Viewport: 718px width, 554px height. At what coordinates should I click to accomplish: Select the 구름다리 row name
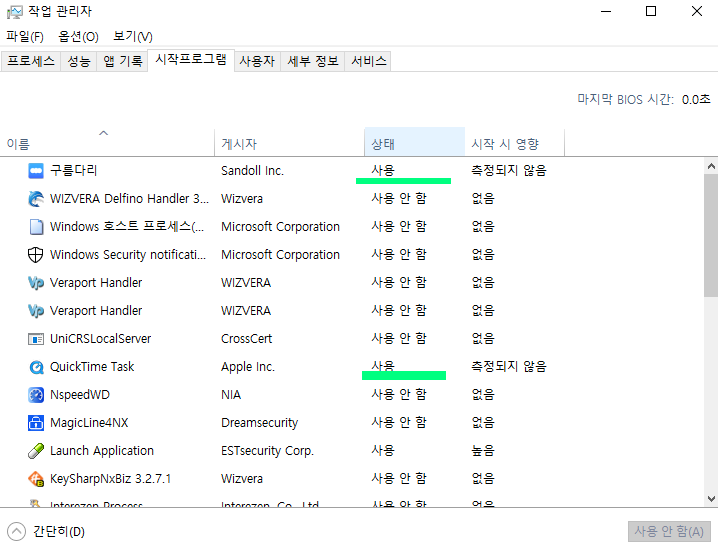pos(74,171)
